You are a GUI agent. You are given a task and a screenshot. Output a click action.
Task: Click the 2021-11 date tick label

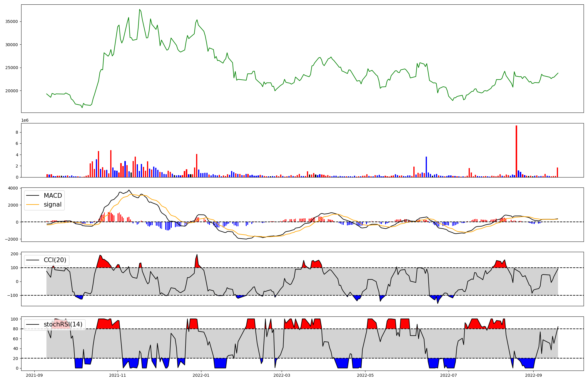118,375
